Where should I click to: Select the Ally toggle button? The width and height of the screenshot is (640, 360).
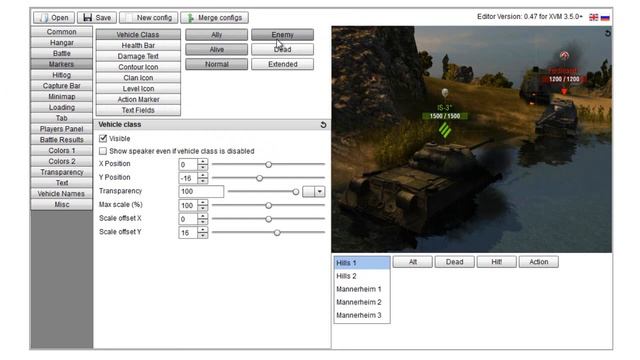pos(216,35)
